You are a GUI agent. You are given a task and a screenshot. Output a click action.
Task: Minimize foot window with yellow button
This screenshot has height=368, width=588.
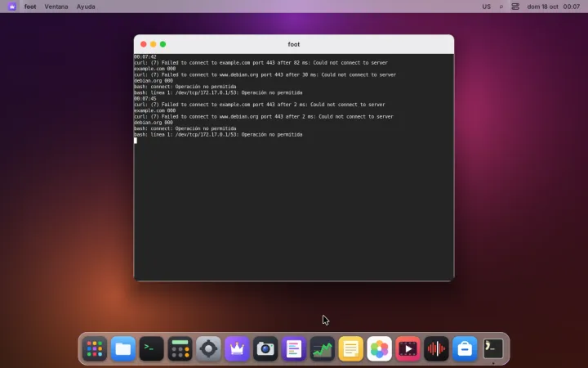click(153, 44)
